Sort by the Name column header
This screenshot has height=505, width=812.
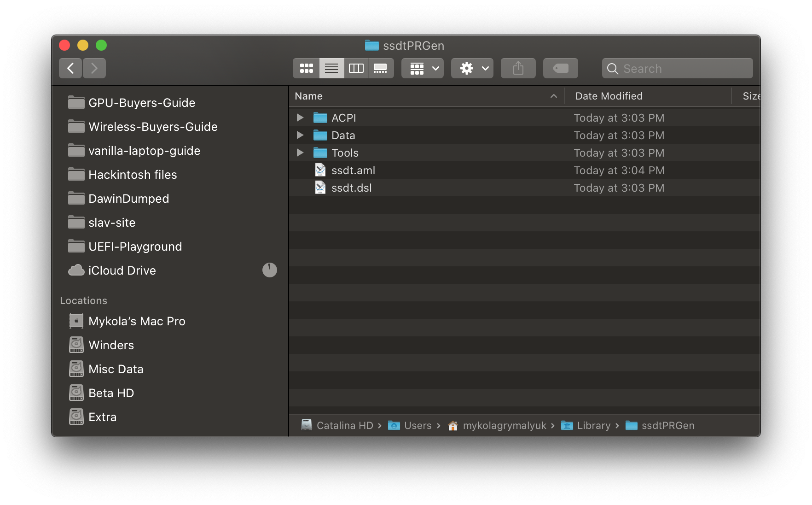point(309,96)
